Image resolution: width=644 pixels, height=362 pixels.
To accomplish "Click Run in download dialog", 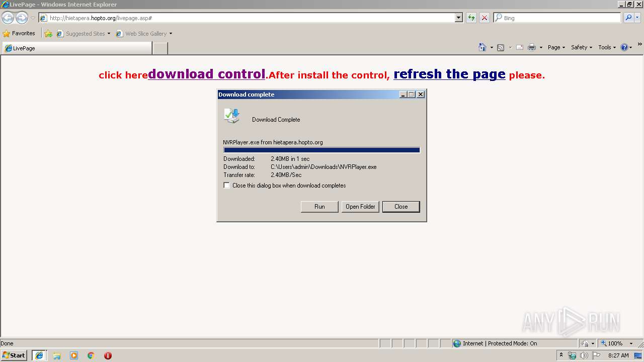I will pos(319,207).
